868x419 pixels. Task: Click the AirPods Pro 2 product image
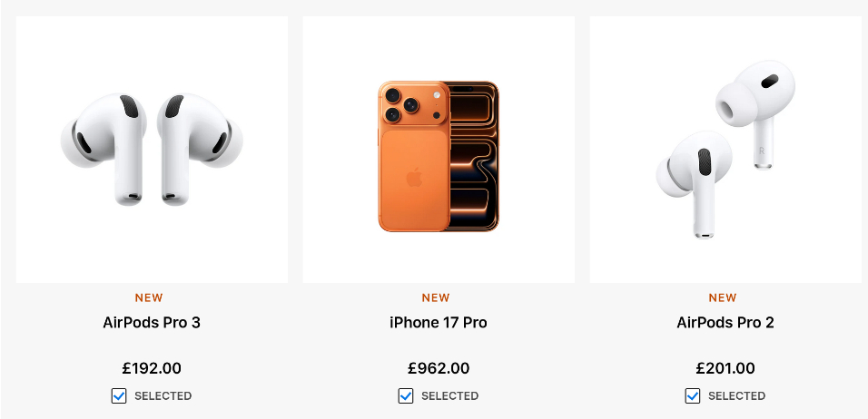click(x=725, y=150)
